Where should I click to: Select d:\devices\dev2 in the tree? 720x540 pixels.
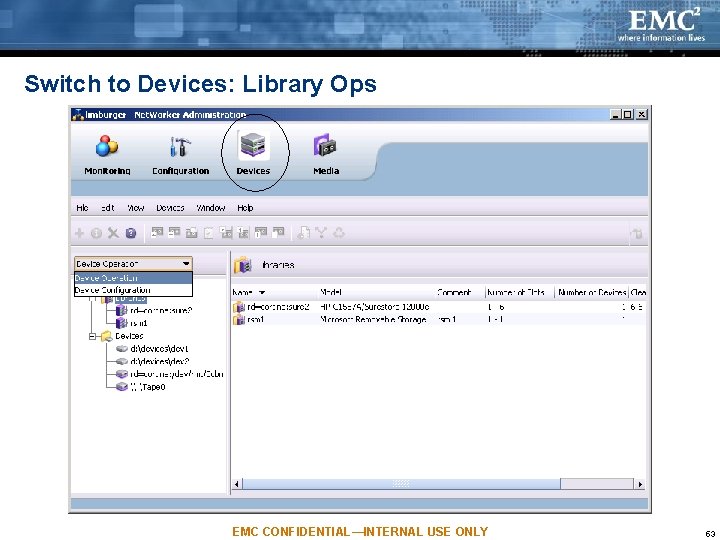pyautogui.click(x=160, y=362)
